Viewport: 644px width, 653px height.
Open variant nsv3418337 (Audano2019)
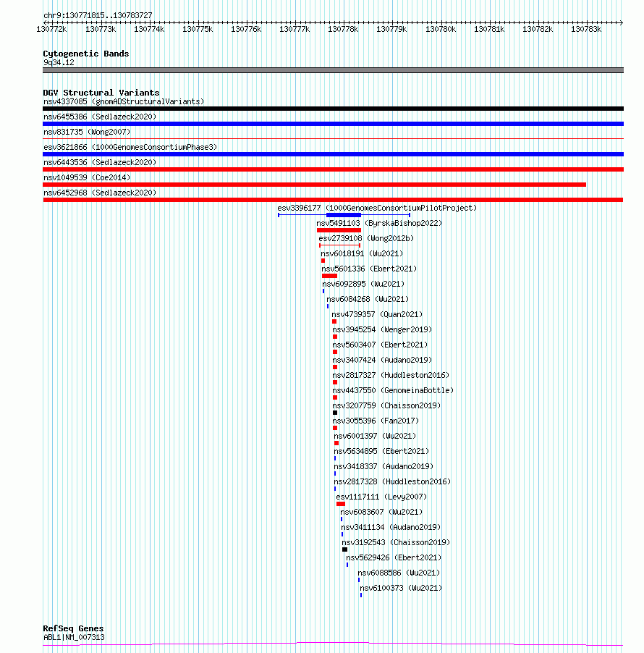(384, 466)
